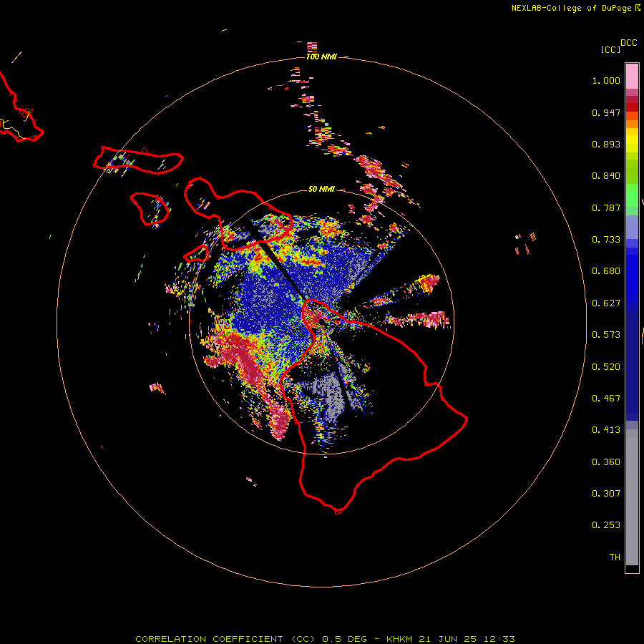
Task: Click the TH threshold label
Action: (615, 557)
